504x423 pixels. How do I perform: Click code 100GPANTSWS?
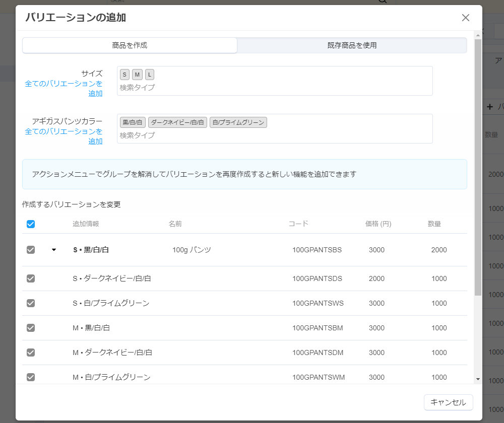[x=318, y=303]
